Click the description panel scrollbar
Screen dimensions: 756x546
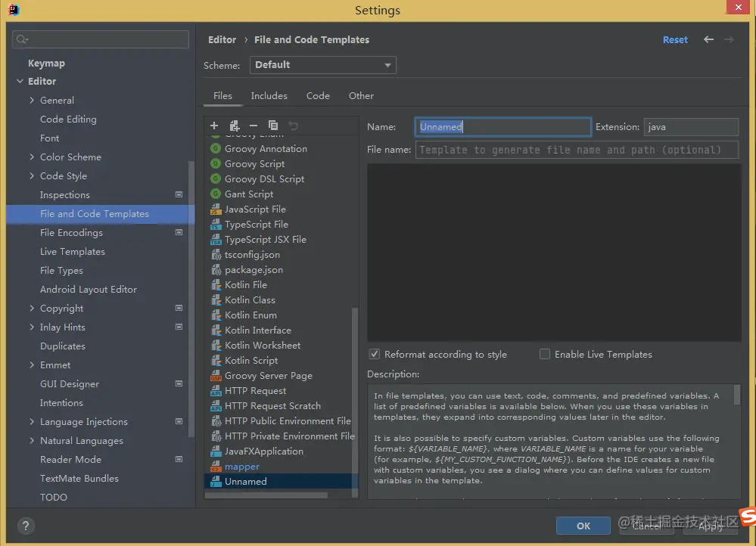737,395
